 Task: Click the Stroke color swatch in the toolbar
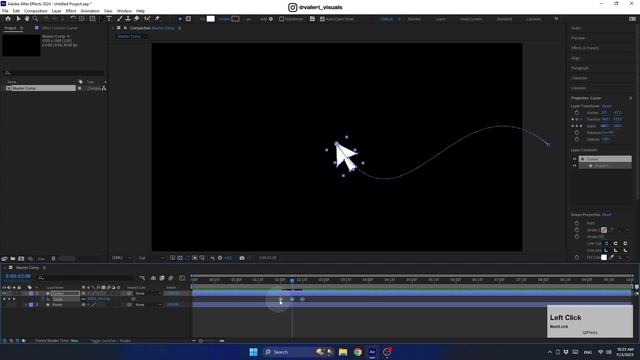point(235,19)
